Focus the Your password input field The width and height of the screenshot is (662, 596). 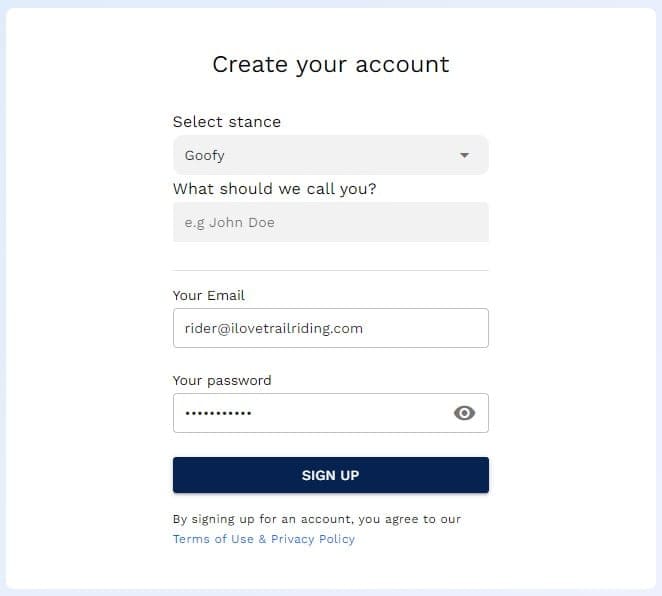point(331,413)
